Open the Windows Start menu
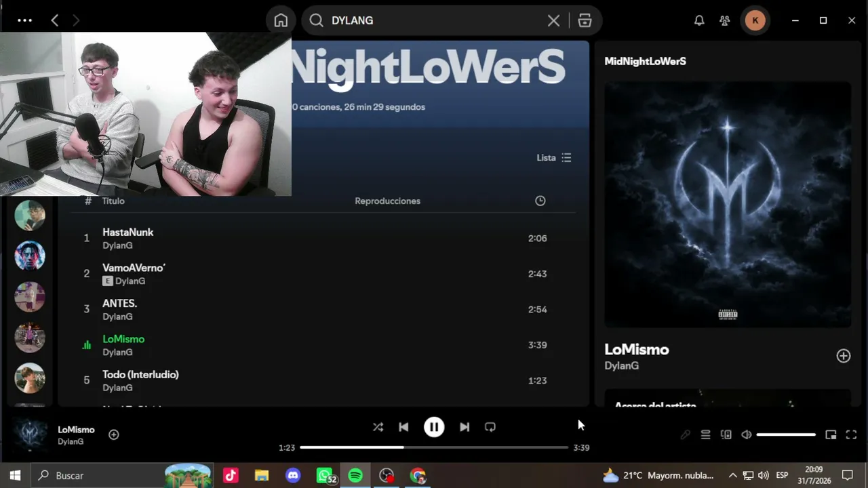The width and height of the screenshot is (868, 488). 15,475
